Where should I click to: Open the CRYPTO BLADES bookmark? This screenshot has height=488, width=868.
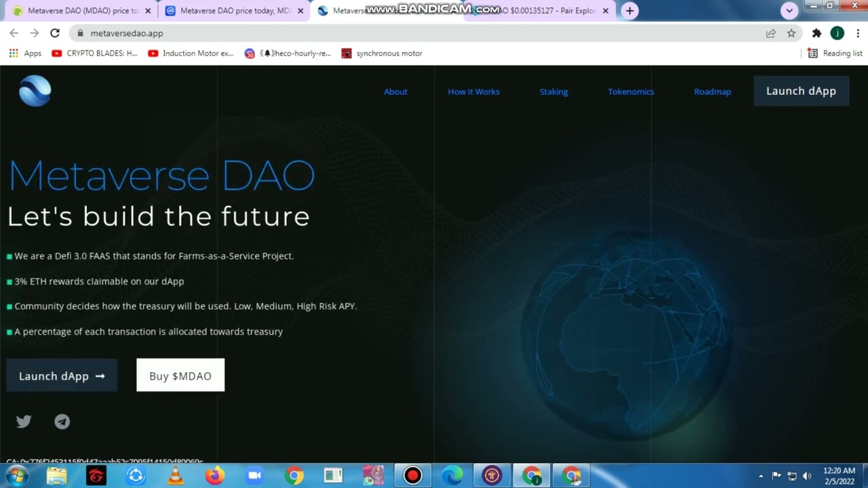[x=94, y=53]
